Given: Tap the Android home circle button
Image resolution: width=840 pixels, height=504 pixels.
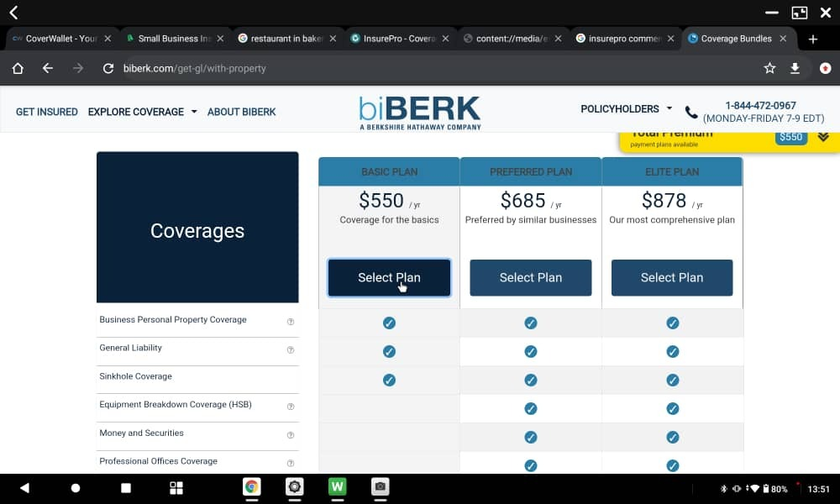Looking at the screenshot, I should click(x=76, y=488).
